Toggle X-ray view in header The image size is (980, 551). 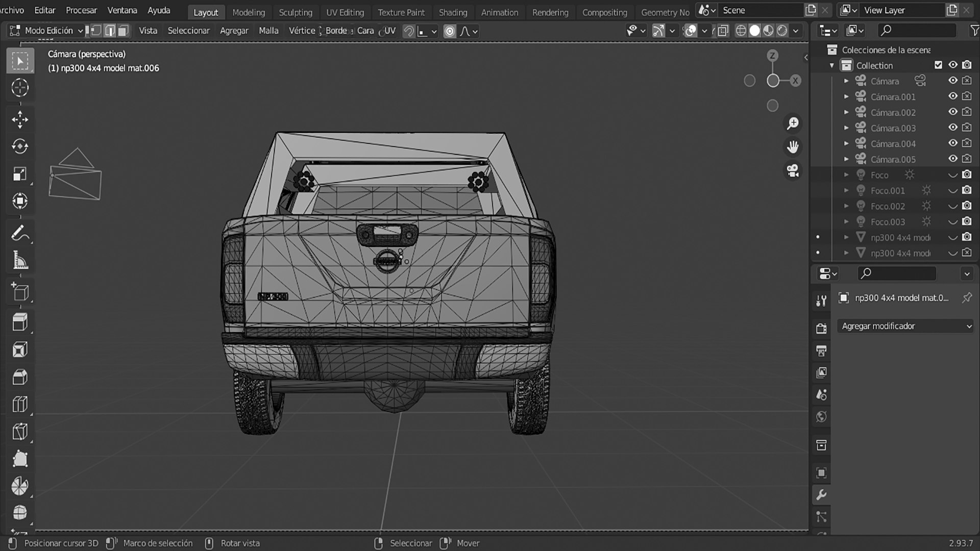(x=723, y=31)
